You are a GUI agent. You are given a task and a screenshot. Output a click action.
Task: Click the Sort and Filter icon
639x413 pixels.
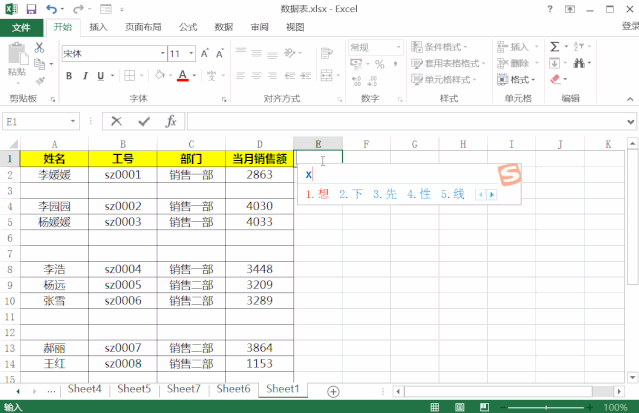(x=579, y=46)
